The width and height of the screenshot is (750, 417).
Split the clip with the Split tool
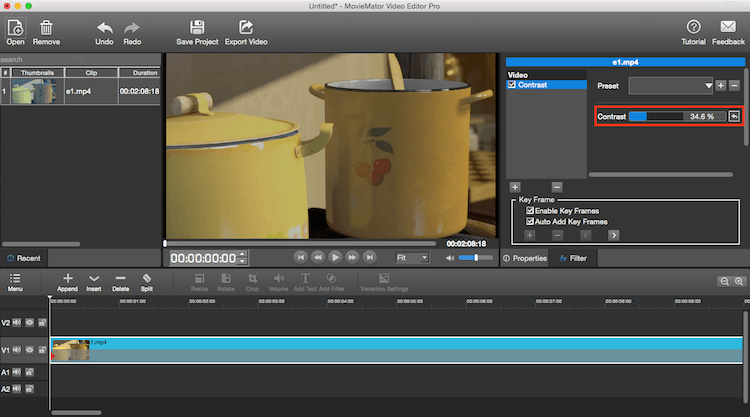click(147, 279)
